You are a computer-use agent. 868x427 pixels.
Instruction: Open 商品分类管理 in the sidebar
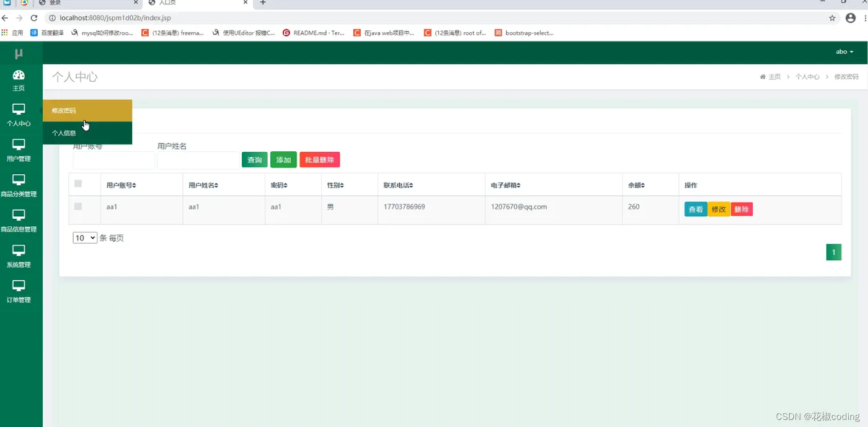[x=19, y=187]
